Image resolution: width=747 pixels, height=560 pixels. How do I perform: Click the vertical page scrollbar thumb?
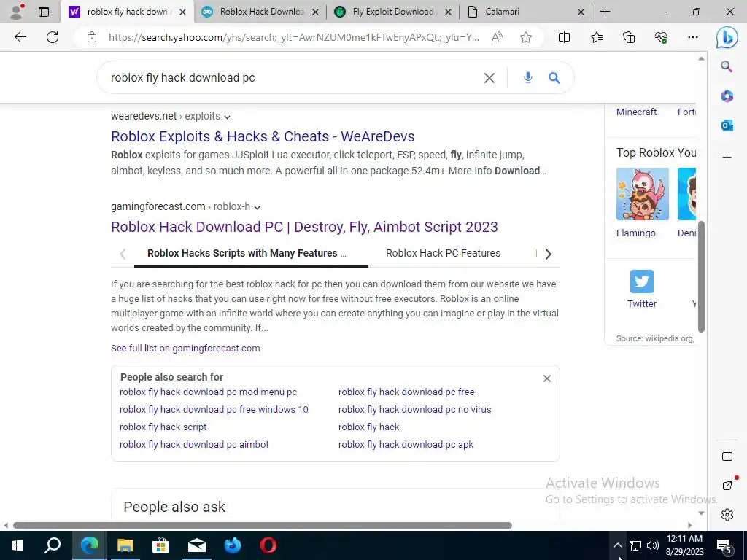(x=701, y=276)
